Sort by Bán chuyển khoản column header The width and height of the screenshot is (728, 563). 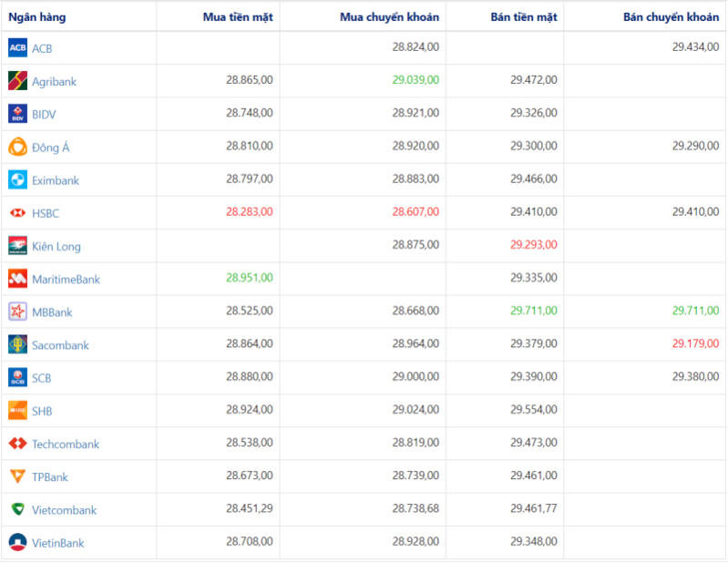coord(671,17)
